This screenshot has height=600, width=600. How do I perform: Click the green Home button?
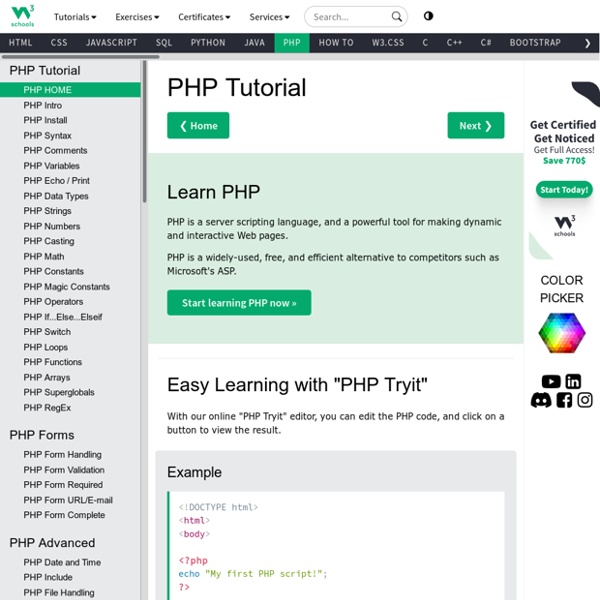pos(198,126)
